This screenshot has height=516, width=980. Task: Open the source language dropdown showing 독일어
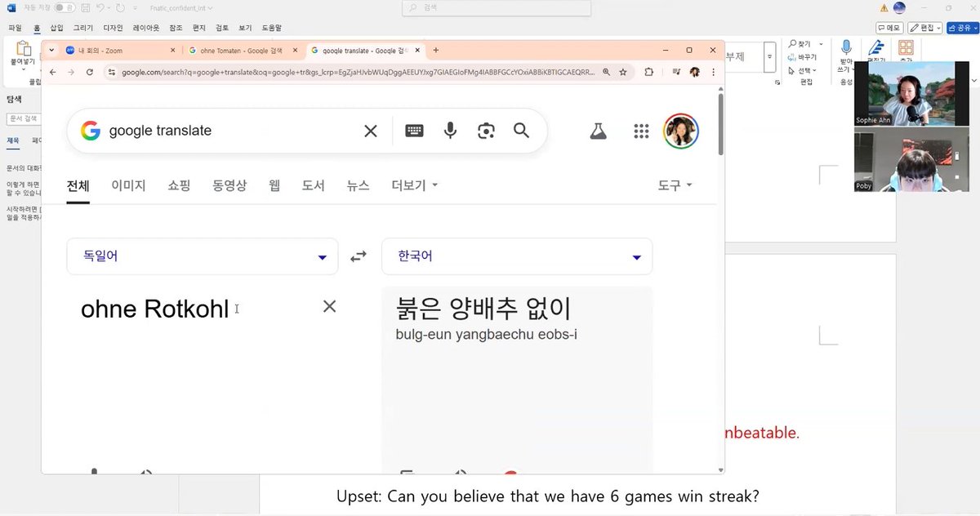(x=203, y=256)
